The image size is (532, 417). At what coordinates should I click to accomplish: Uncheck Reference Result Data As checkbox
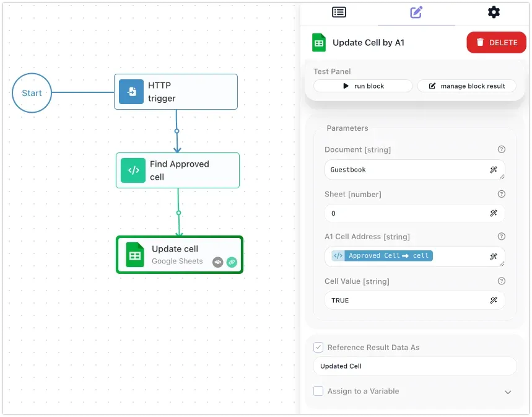[318, 348]
